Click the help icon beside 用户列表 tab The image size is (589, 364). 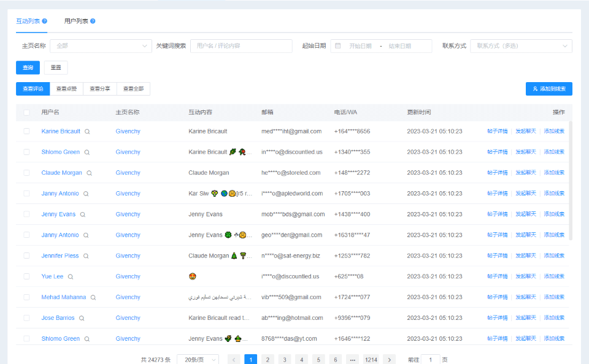point(93,21)
